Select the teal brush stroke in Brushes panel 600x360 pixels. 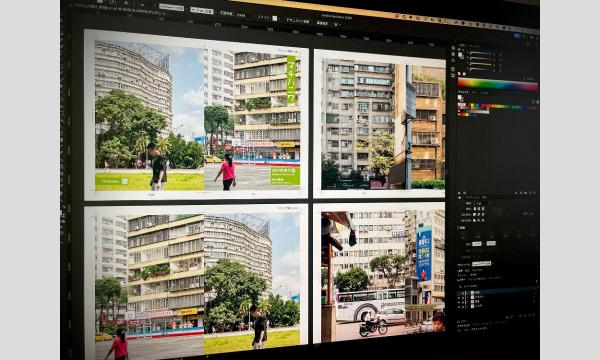point(482,53)
